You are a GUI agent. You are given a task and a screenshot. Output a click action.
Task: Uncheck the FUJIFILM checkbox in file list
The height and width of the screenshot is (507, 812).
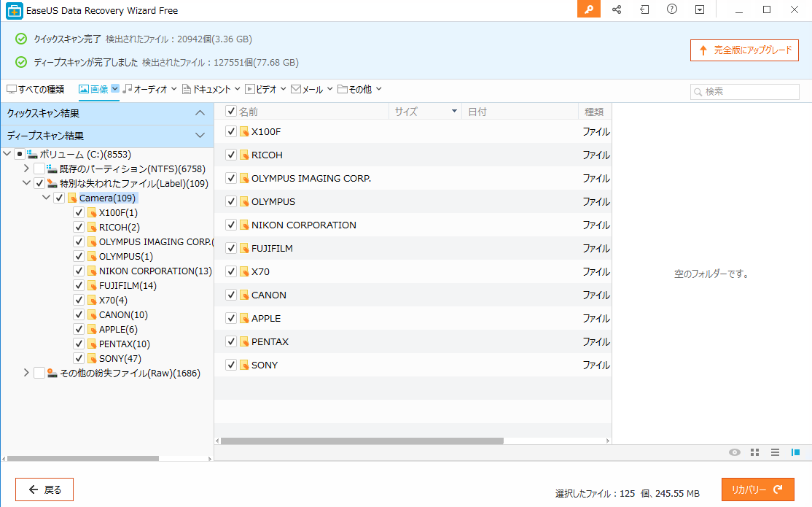(231, 248)
